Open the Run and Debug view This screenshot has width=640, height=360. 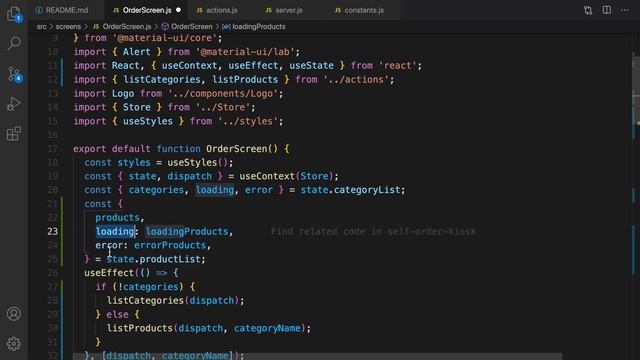click(14, 104)
